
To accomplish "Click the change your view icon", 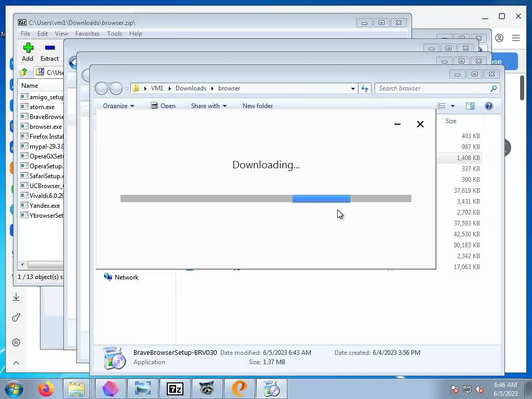I will click(x=442, y=106).
